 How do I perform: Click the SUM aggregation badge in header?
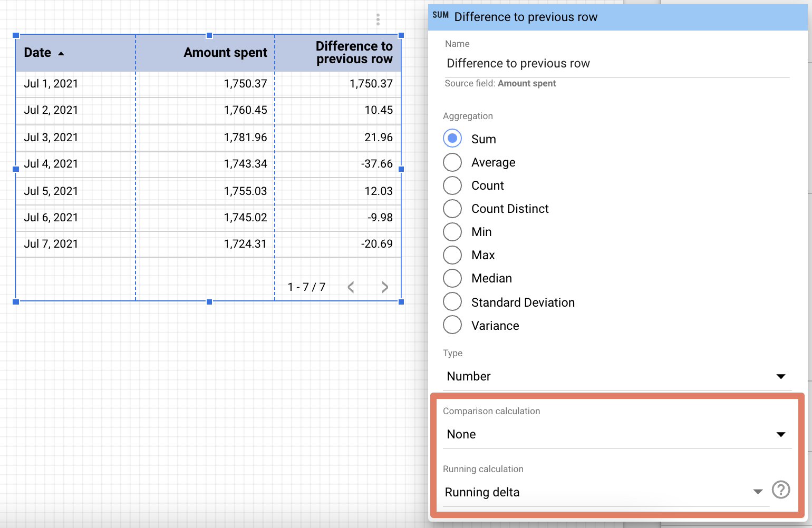click(440, 15)
